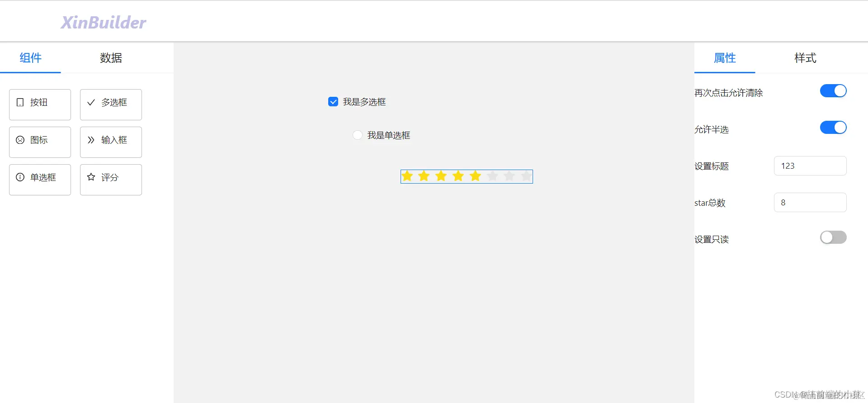Click the checkmark icon beside 多选框
The image size is (868, 403).
click(x=91, y=102)
